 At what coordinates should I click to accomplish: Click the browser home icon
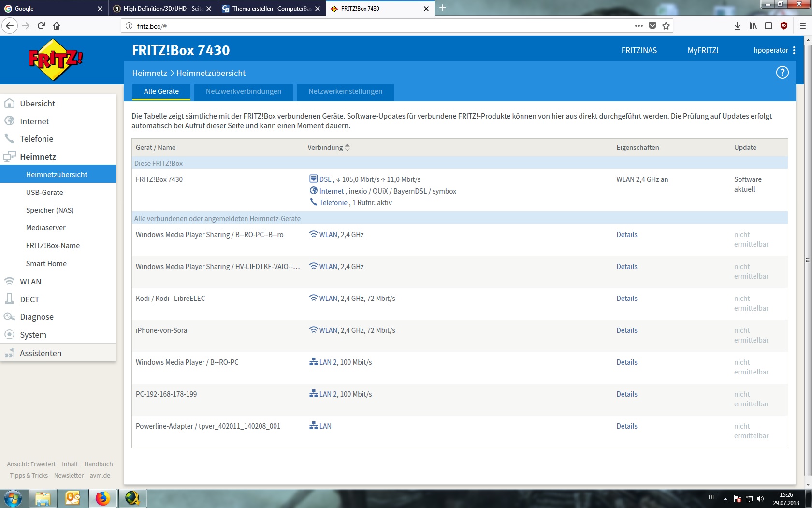point(57,26)
